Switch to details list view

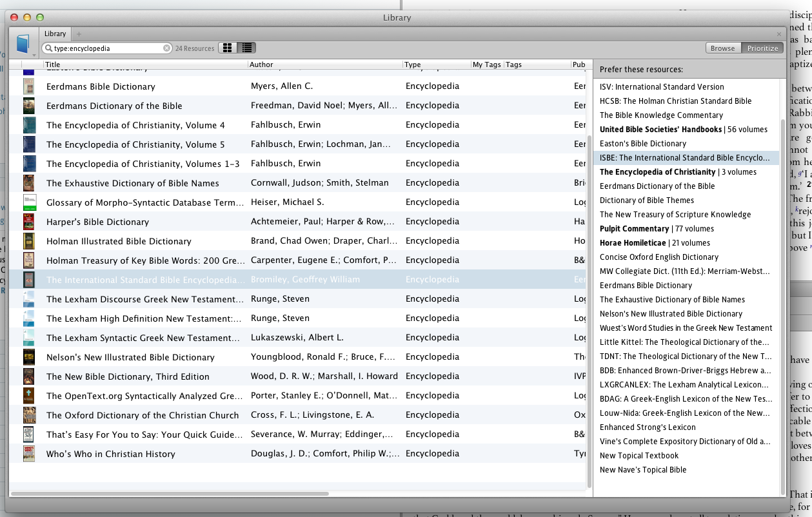click(x=246, y=48)
